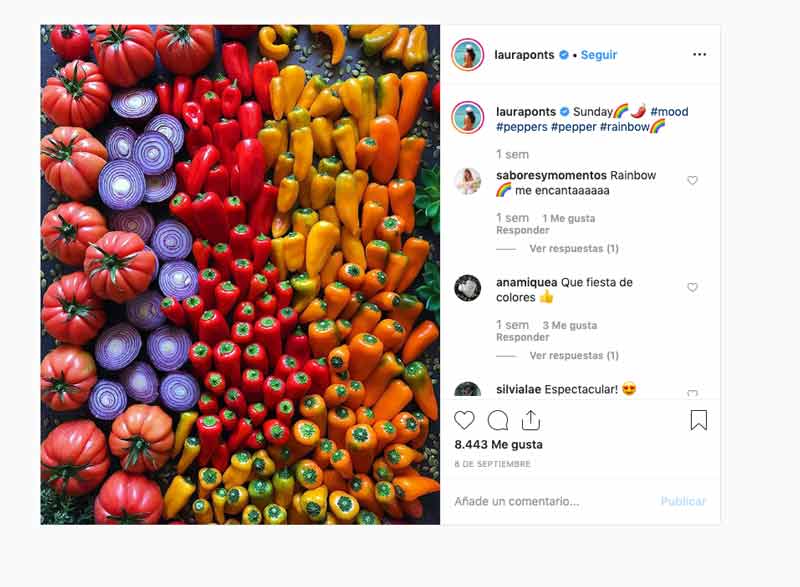View the 8.443 Me gusta likes list
800x587 pixels.
tap(498, 444)
